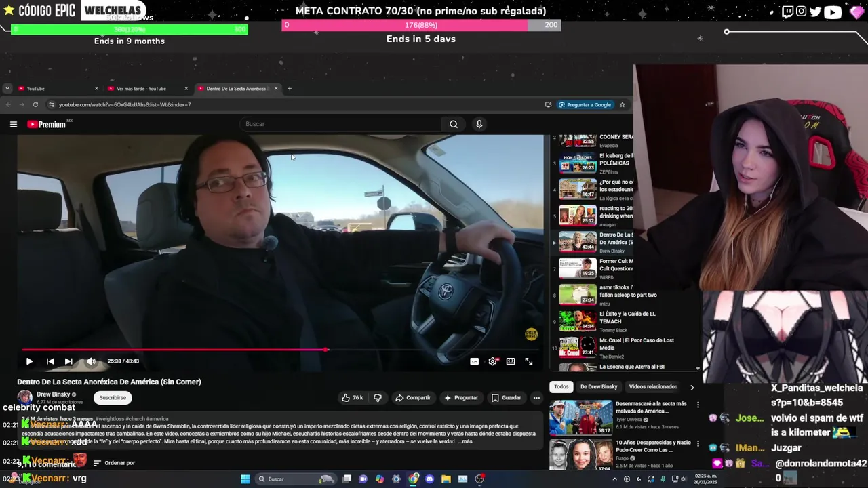Click the YouTube search magnifier button
868x488 pixels.
[454, 124]
